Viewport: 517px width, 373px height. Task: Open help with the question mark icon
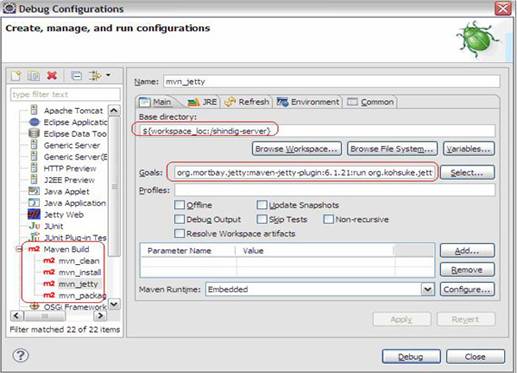[x=21, y=355]
